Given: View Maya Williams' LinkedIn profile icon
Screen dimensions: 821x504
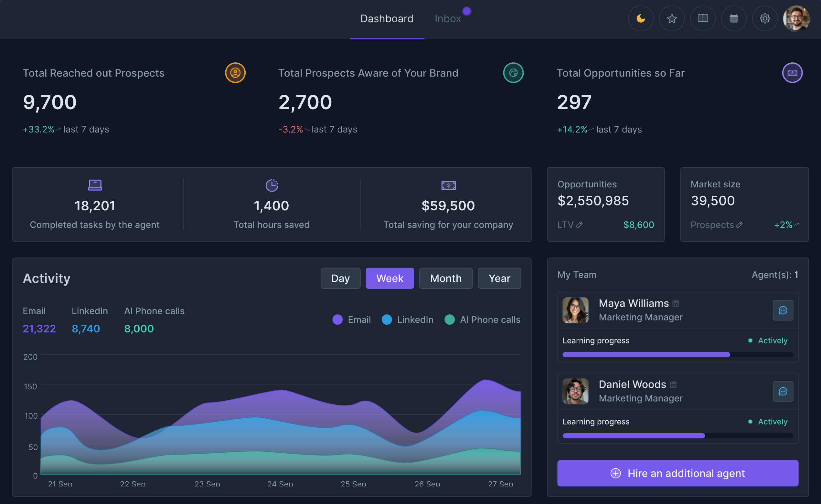Looking at the screenshot, I should [x=675, y=303].
